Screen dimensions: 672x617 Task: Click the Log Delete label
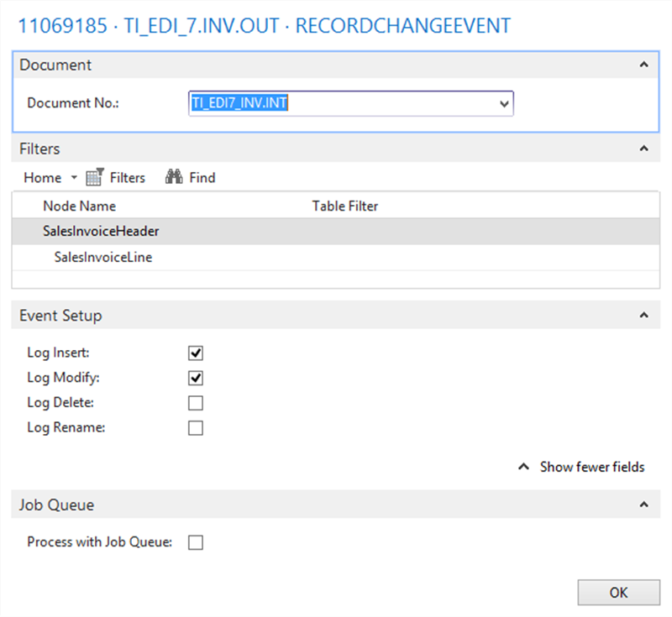click(60, 402)
